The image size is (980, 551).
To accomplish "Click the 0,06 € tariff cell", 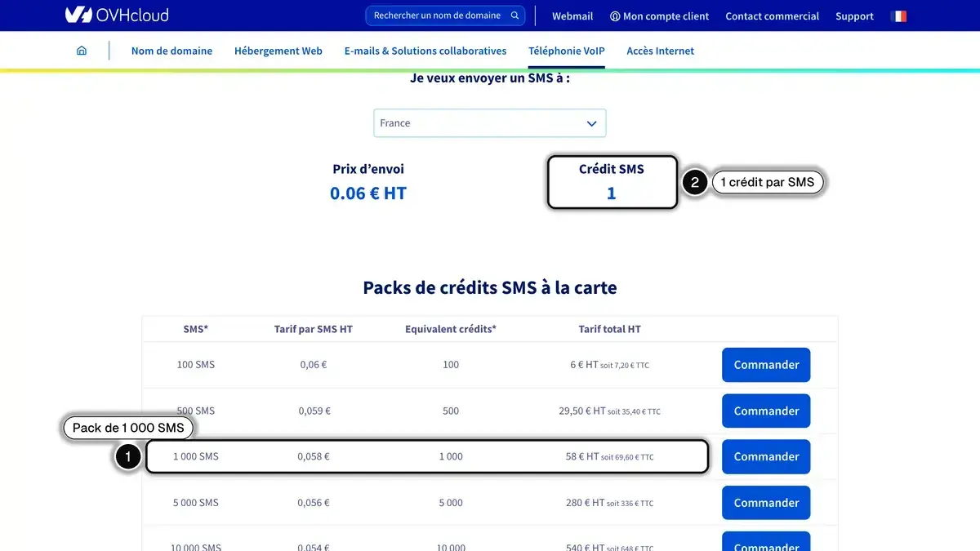I will point(314,365).
